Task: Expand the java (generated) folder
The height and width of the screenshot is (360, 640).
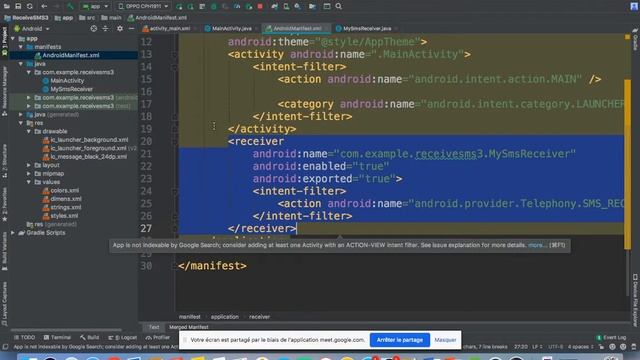Action: pyautogui.click(x=21, y=115)
